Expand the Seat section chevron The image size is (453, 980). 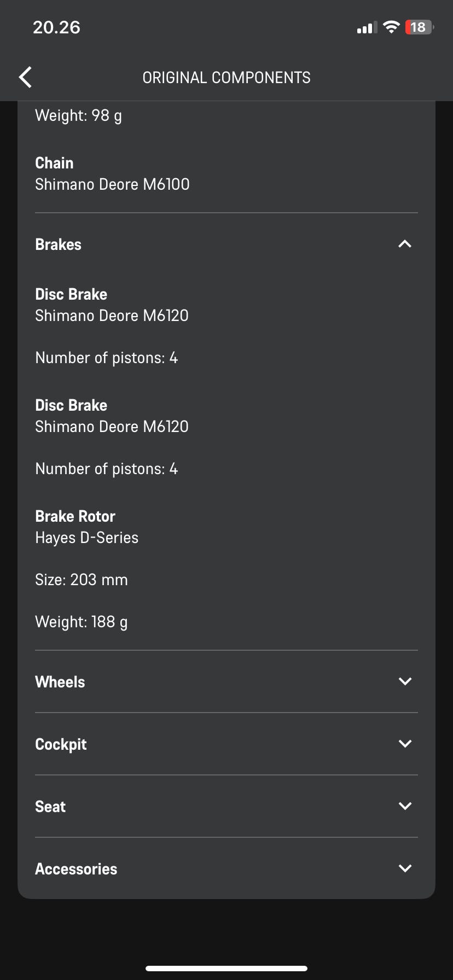tap(405, 806)
